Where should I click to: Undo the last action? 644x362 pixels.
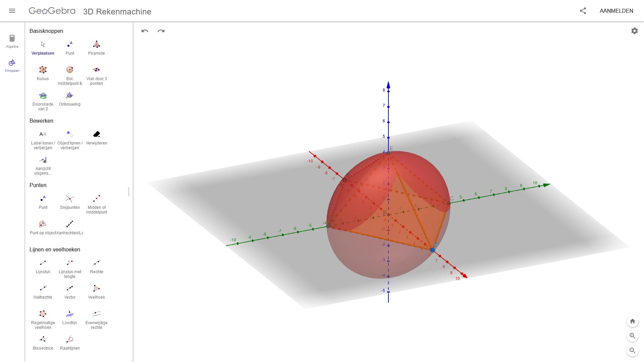tap(145, 31)
